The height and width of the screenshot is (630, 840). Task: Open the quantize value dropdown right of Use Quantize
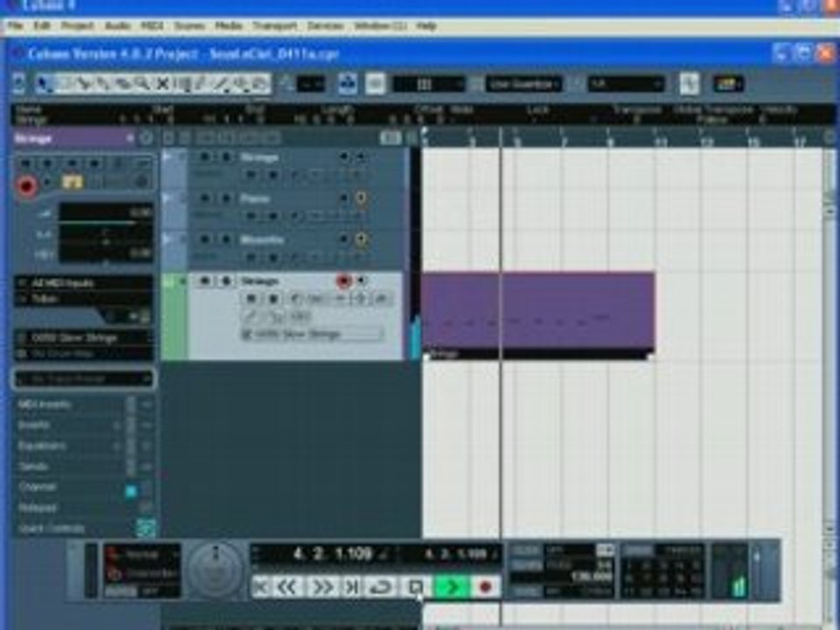coord(626,84)
